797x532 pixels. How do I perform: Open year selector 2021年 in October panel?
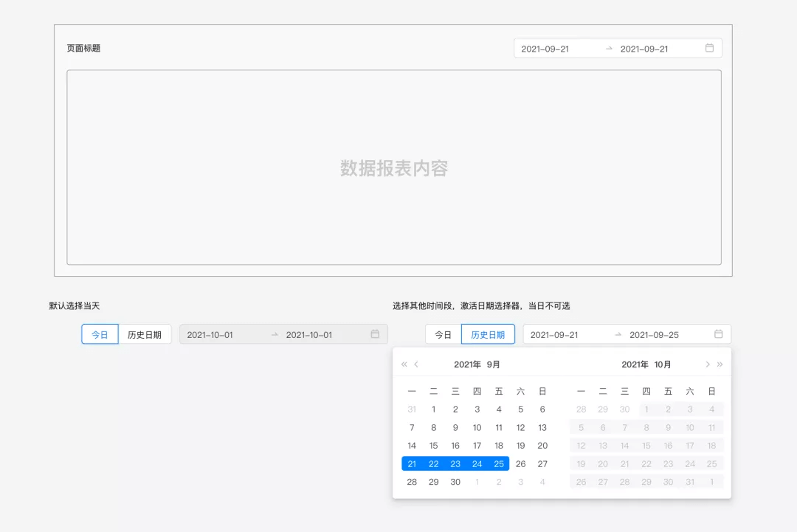click(635, 365)
